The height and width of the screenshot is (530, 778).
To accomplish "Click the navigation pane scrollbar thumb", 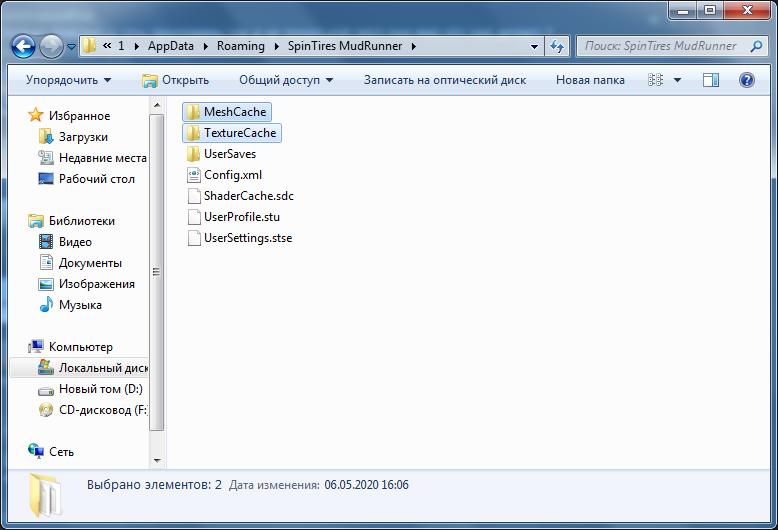I will point(156,272).
